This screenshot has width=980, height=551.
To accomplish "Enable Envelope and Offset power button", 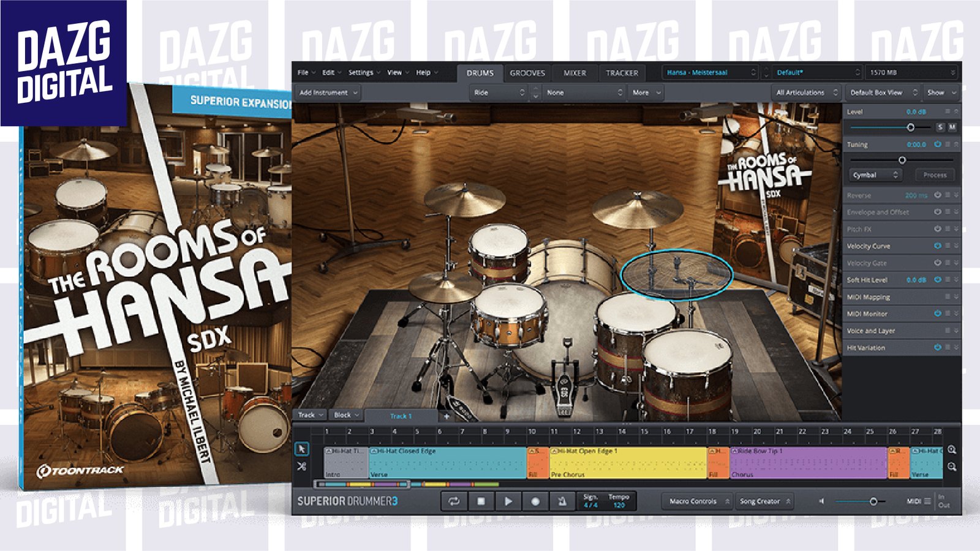I will [937, 212].
